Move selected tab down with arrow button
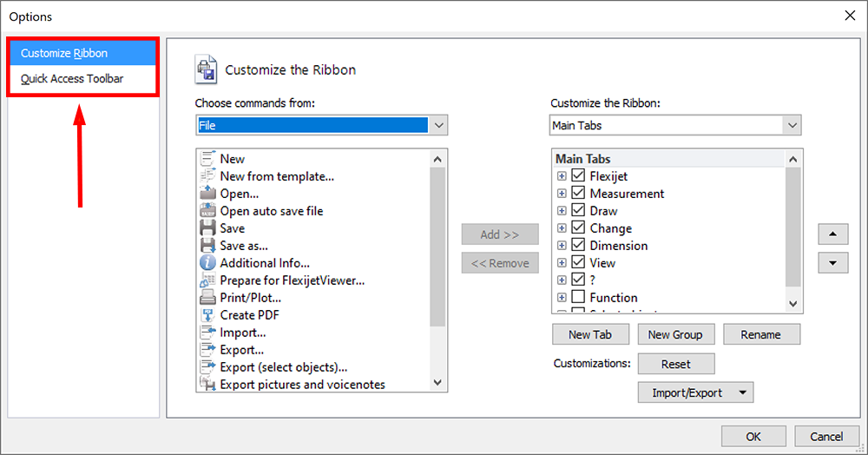 point(833,263)
